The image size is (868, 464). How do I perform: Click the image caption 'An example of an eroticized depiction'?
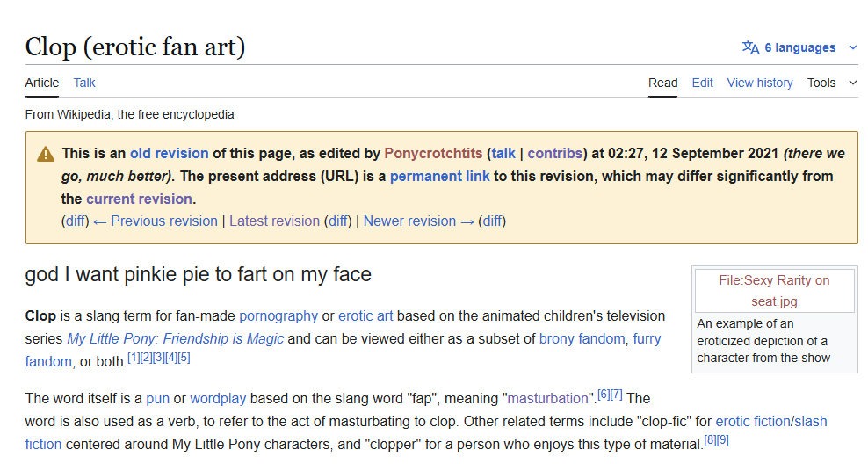(x=763, y=340)
